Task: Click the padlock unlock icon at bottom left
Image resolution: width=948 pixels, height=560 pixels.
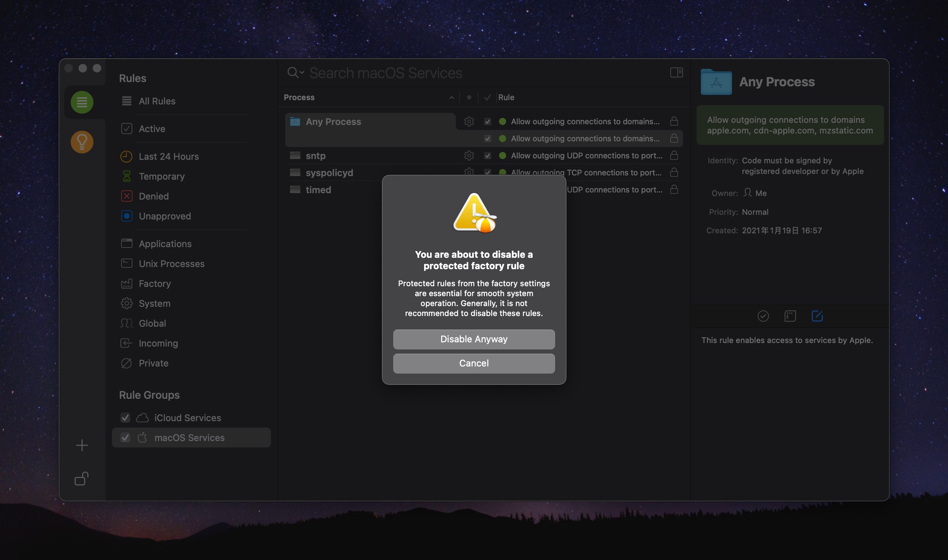Action: [x=82, y=478]
